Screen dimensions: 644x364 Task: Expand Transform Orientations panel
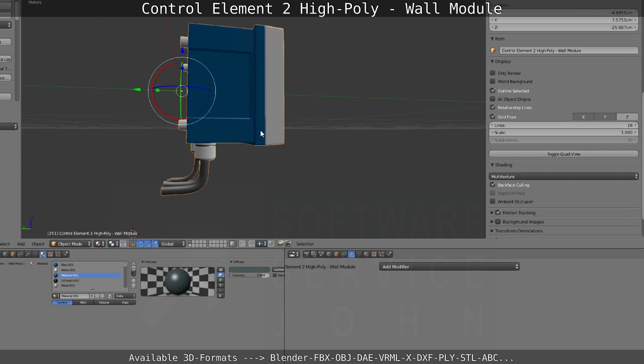[492, 231]
